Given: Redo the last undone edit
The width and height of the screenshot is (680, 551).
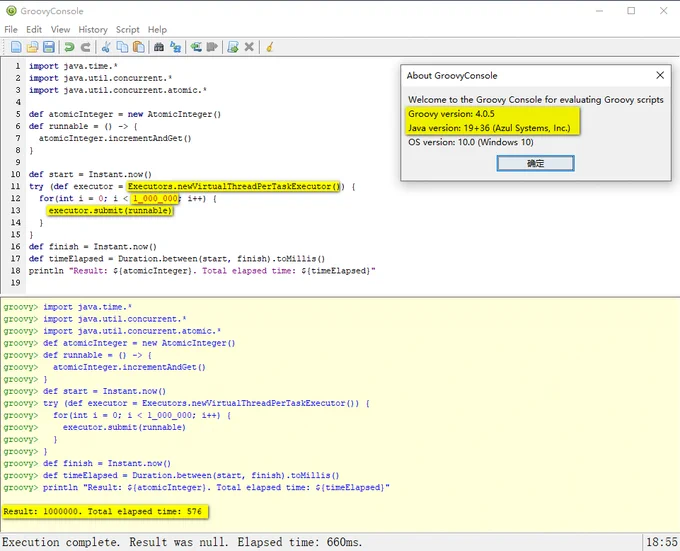Looking at the screenshot, I should coord(85,47).
